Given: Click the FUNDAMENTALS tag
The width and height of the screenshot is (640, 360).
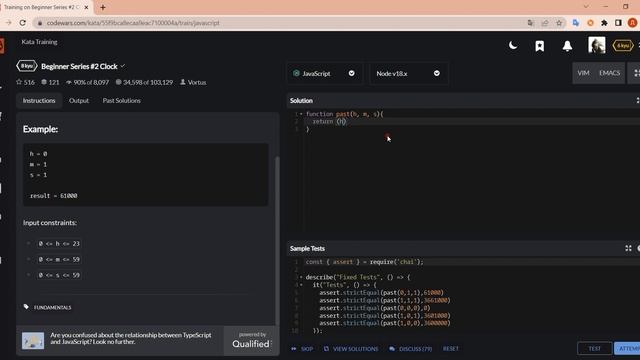Looking at the screenshot, I should tap(52, 307).
